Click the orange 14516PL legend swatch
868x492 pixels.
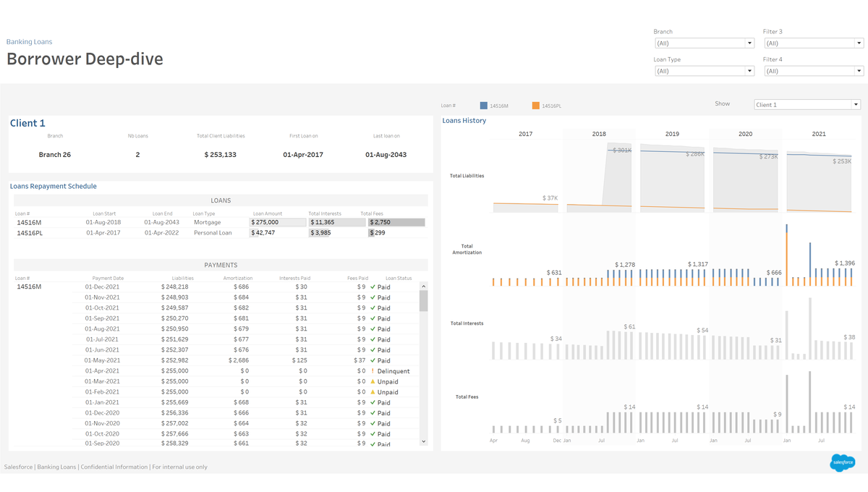point(535,106)
